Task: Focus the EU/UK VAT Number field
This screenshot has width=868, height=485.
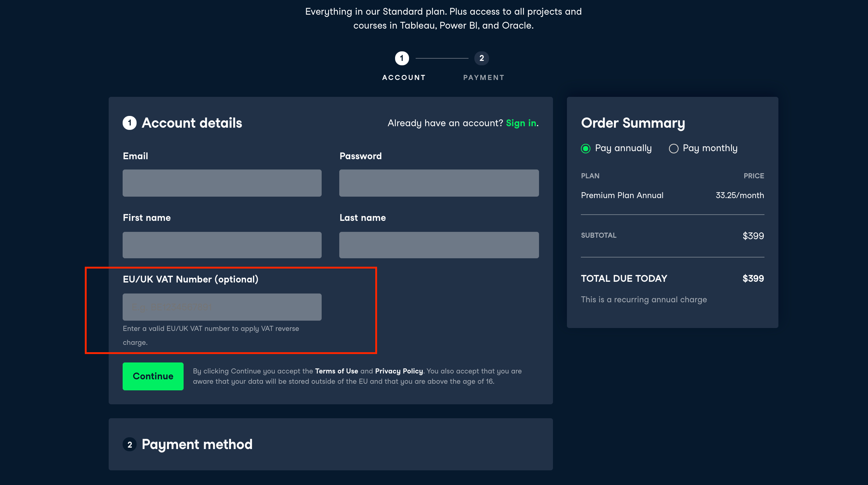Action: 222,307
